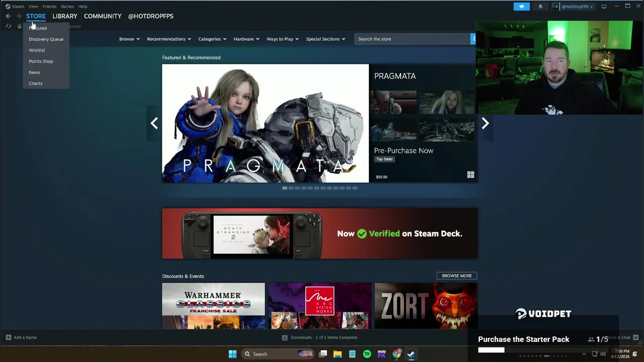Go back with the navigation back arrow

point(8,16)
